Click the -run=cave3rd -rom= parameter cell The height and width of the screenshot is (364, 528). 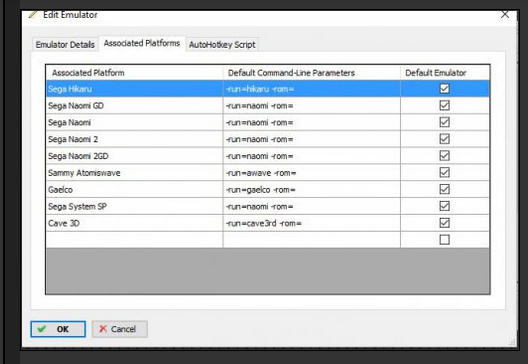tap(311, 223)
